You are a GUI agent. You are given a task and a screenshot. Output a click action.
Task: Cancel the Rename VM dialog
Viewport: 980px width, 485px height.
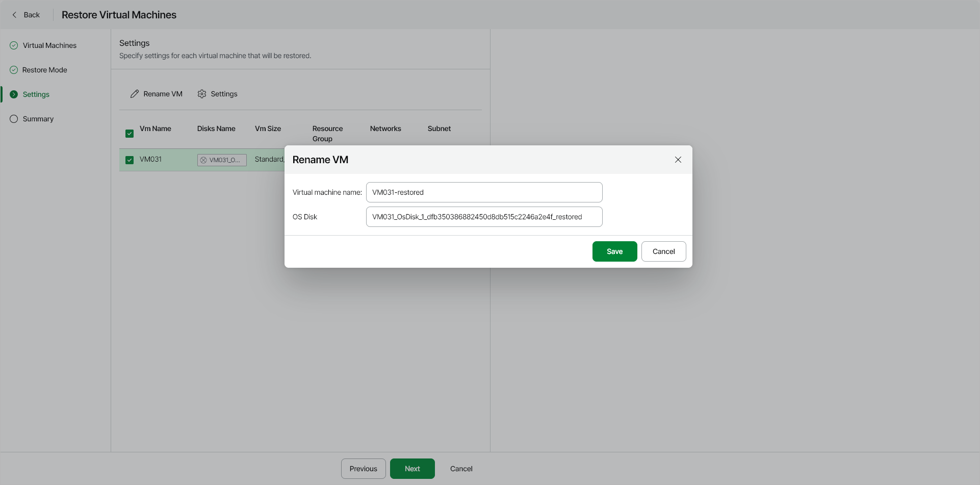coord(663,251)
